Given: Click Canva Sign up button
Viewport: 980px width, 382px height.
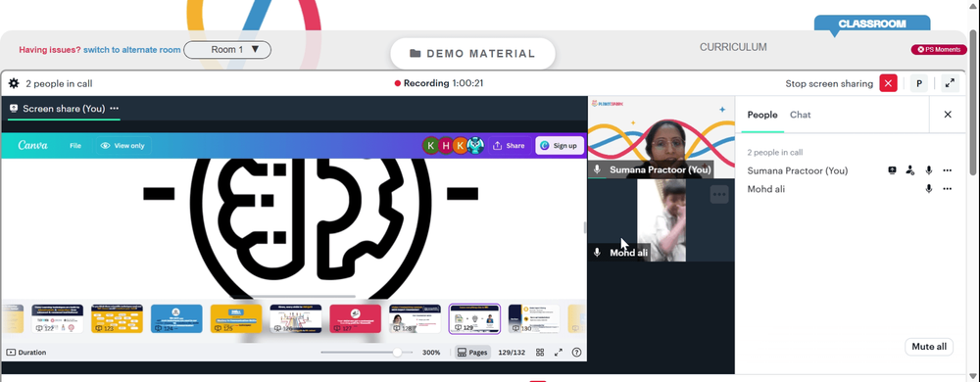Looking at the screenshot, I should click(x=560, y=145).
